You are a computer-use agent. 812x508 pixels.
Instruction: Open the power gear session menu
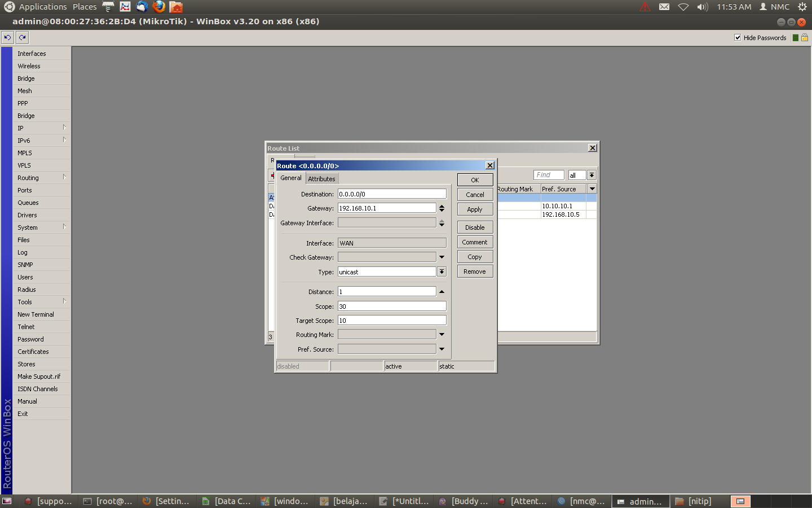click(802, 7)
